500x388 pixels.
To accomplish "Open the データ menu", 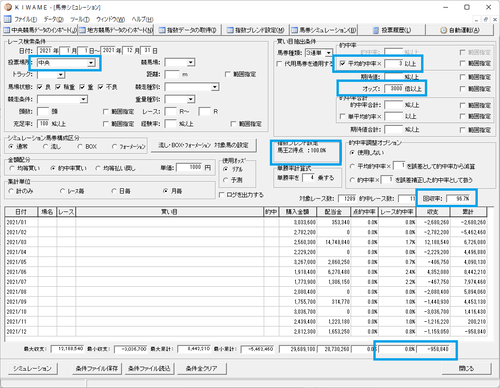I will [x=53, y=19].
